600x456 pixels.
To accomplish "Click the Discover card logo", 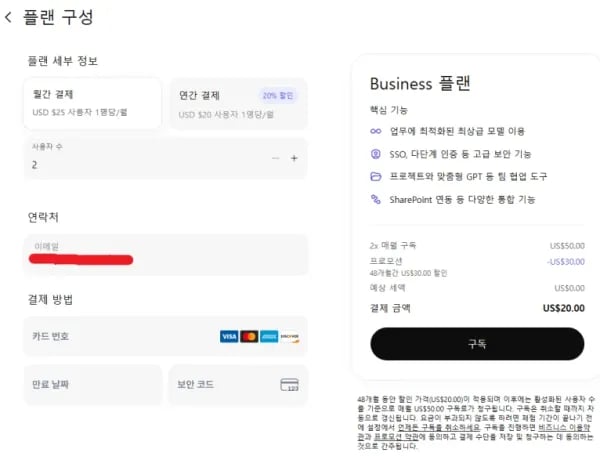I will pos(290,336).
